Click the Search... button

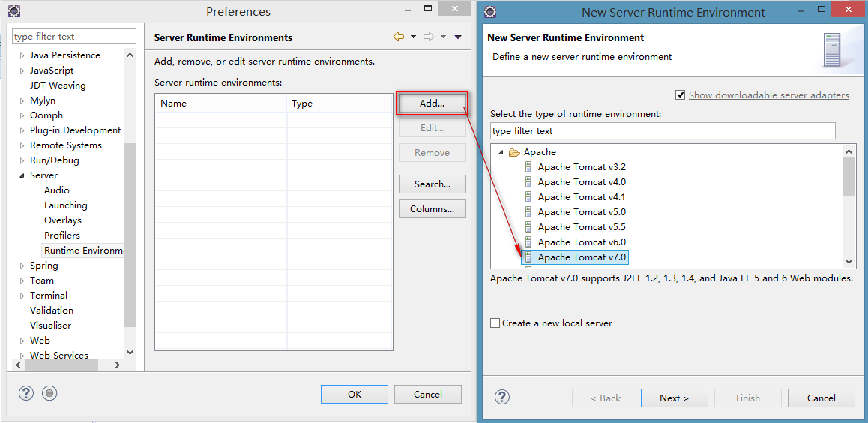coord(433,184)
